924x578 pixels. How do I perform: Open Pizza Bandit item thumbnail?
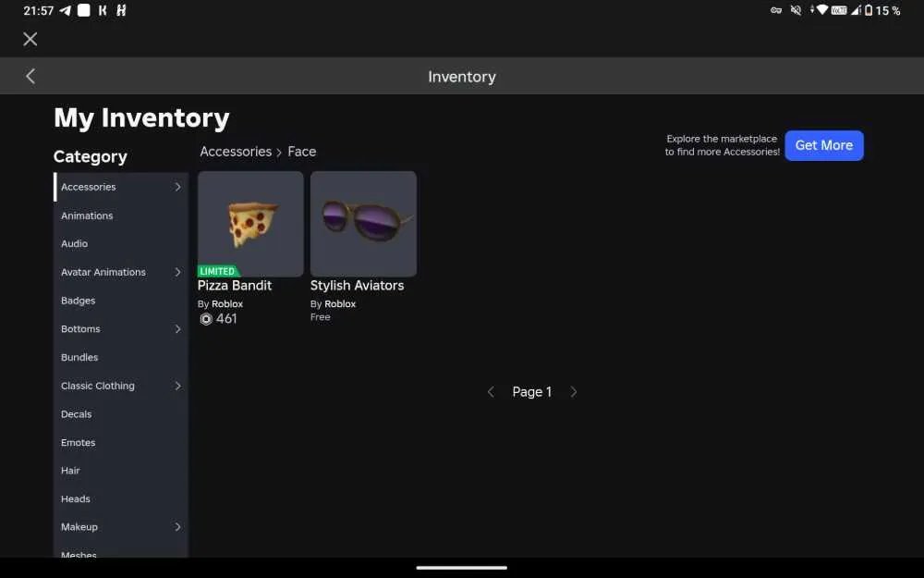[250, 224]
